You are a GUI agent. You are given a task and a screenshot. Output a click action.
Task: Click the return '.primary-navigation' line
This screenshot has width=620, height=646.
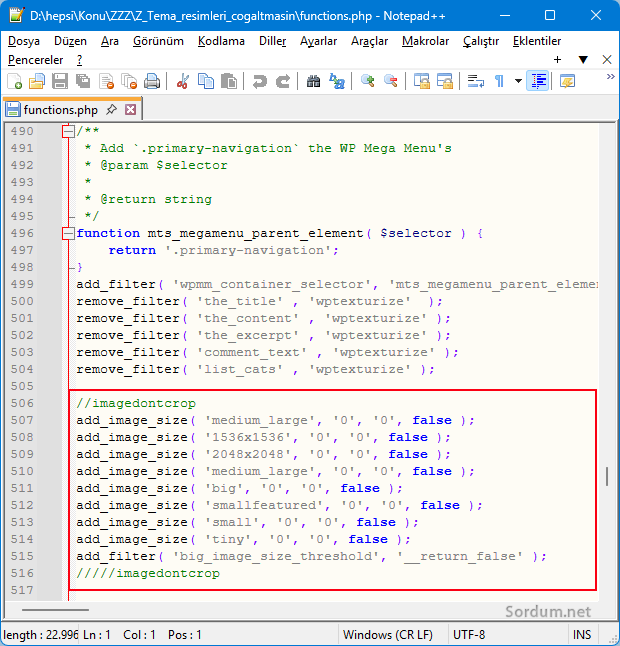223,250
